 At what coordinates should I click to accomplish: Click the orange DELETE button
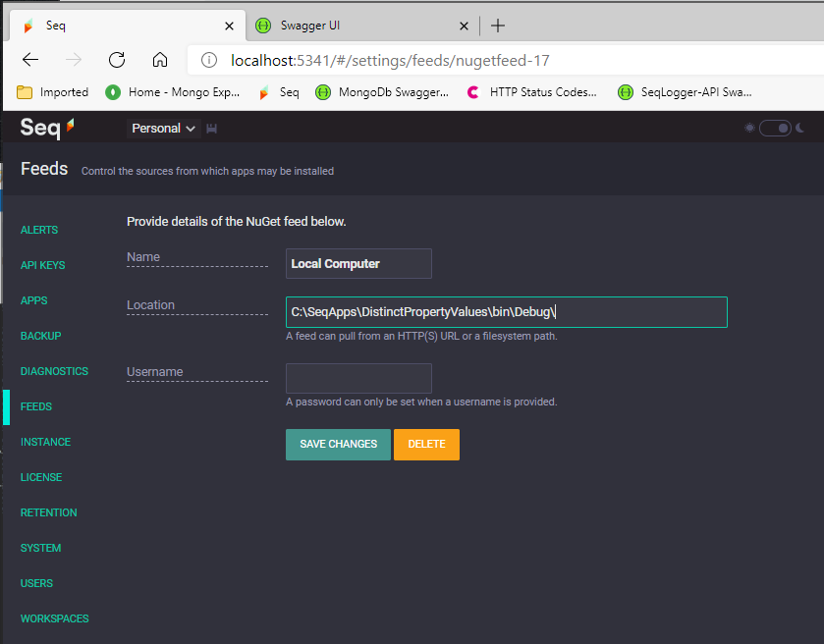click(426, 445)
